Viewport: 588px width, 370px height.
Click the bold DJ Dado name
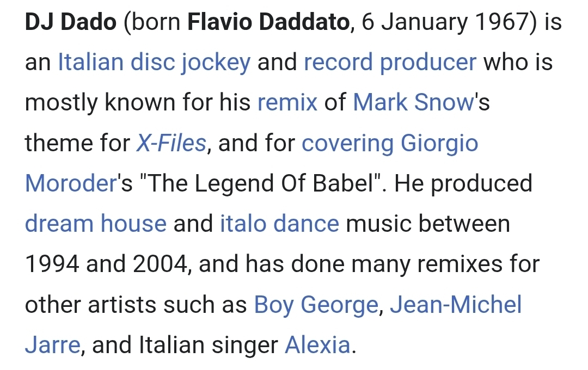pos(71,22)
